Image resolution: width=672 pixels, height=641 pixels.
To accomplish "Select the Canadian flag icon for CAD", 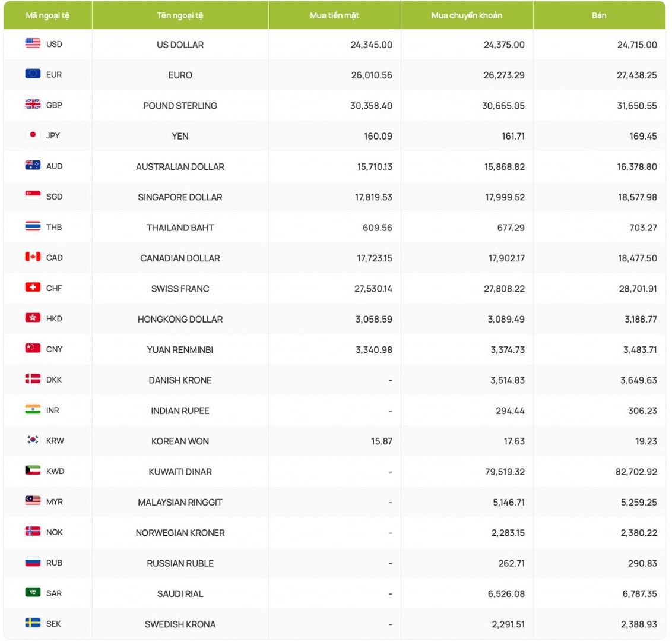I will coord(33,257).
